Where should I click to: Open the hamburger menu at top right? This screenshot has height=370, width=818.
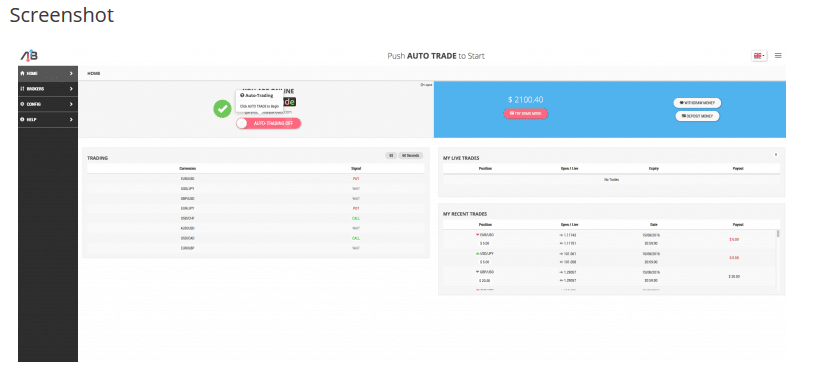[778, 55]
